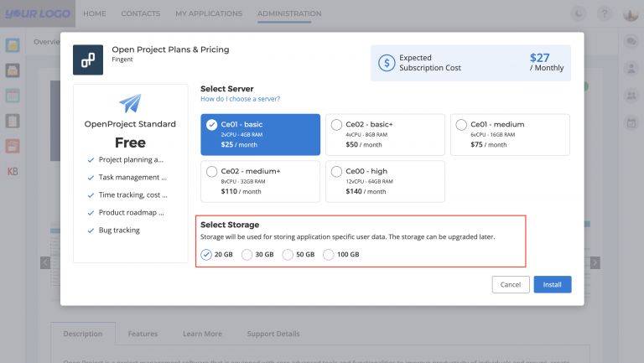Click the paper plane plan icon
This screenshot has width=644, height=363.
point(130,103)
